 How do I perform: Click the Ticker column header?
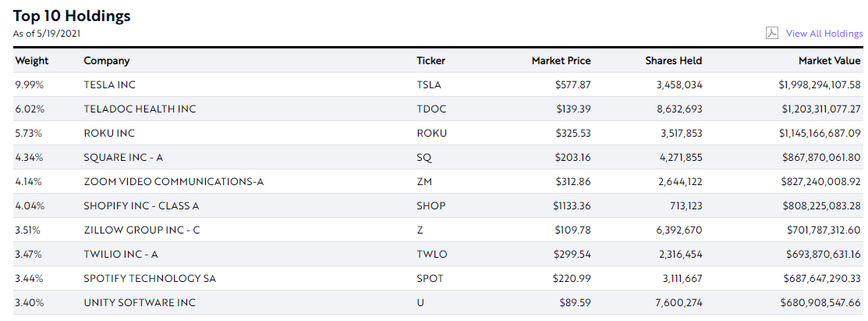pyautogui.click(x=431, y=61)
